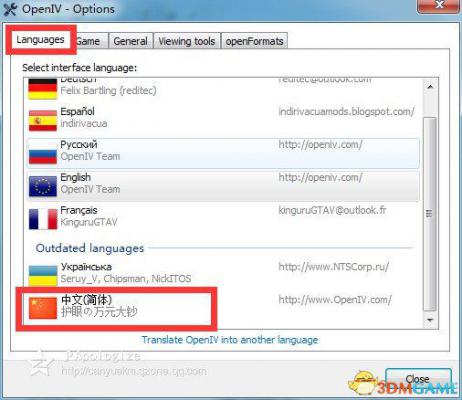The image size is (462, 400).
Task: Click the language list scroll down arrow
Action: 430,320
